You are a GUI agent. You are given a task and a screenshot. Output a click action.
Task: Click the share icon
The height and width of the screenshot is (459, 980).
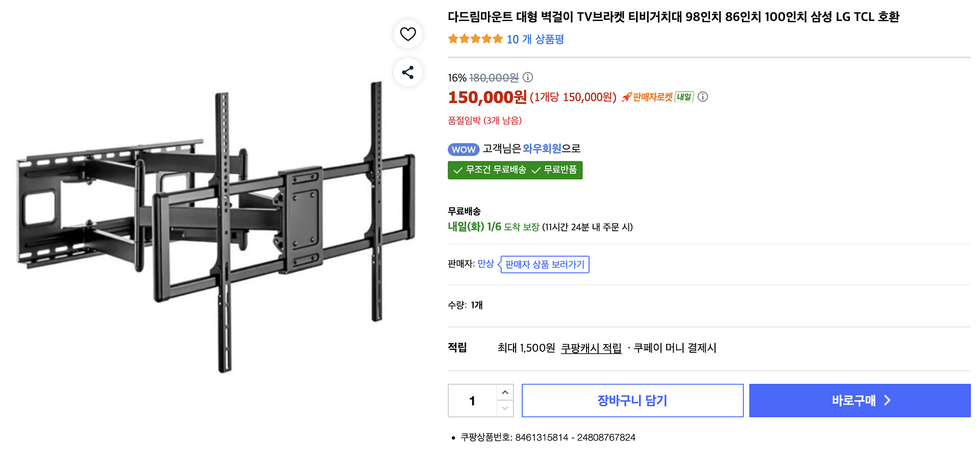click(x=408, y=73)
